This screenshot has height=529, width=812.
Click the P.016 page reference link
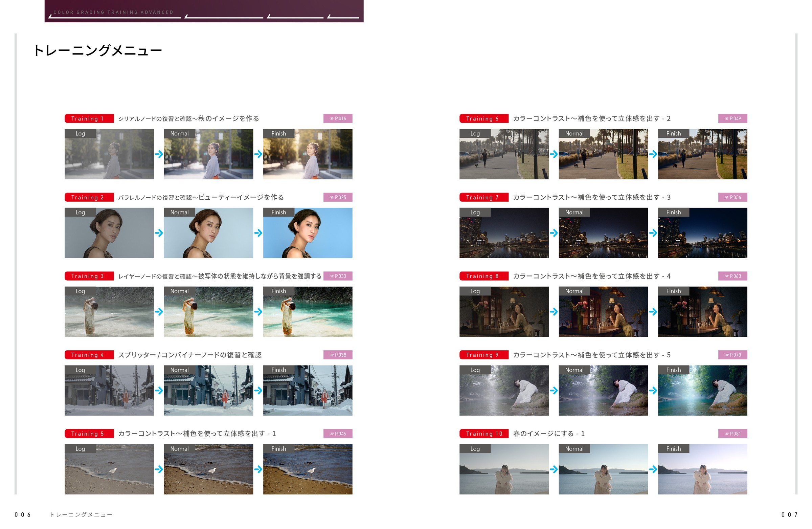click(337, 118)
